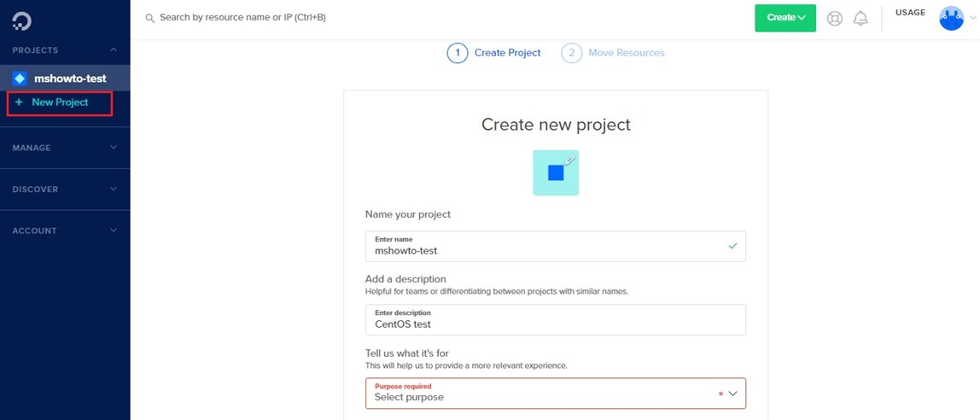The height and width of the screenshot is (420, 980).
Task: Open the support lifebuoy icon
Action: (x=834, y=18)
